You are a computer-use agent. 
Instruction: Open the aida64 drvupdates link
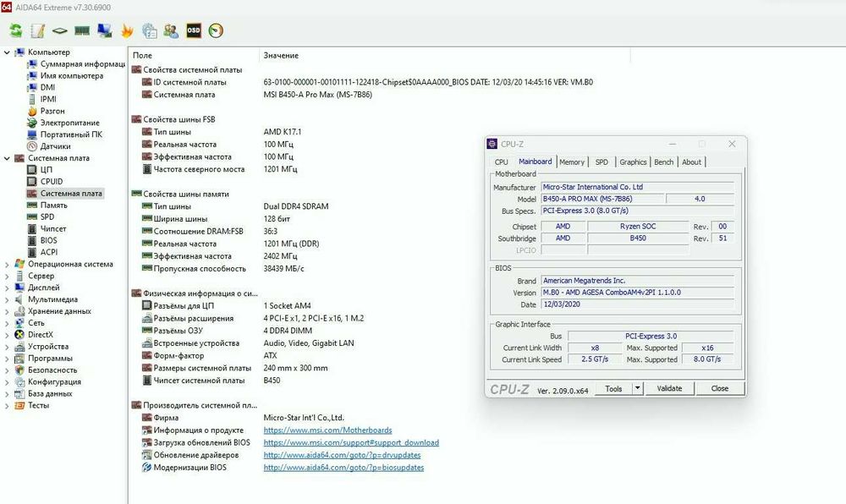342,456
